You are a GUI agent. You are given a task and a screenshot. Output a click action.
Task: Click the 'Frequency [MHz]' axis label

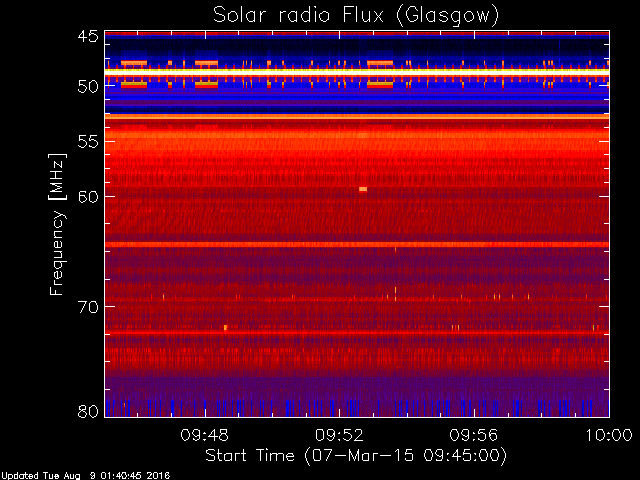pos(57,224)
